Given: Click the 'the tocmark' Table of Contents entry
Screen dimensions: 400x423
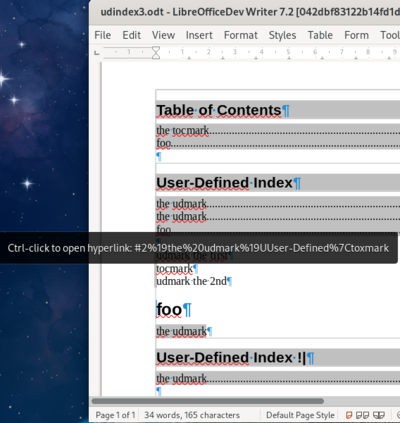Looking at the screenshot, I should 183,130.
